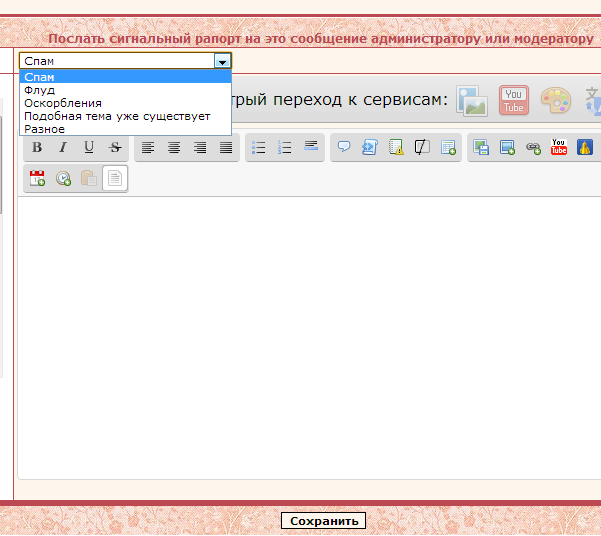The width and height of the screenshot is (601, 536).
Task: Choose Разное from the dropdown list
Action: pos(125,129)
